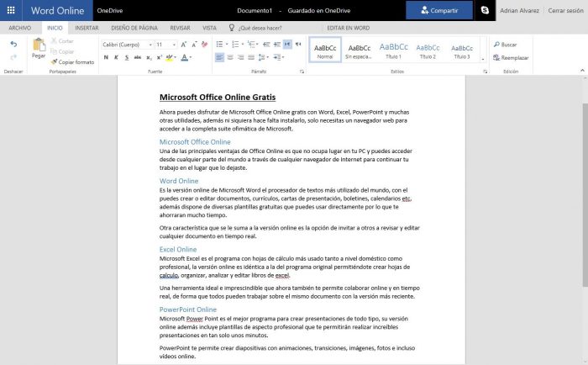The image size is (588, 365).
Task: Apply the Sin espaciado style
Action: (x=359, y=50)
